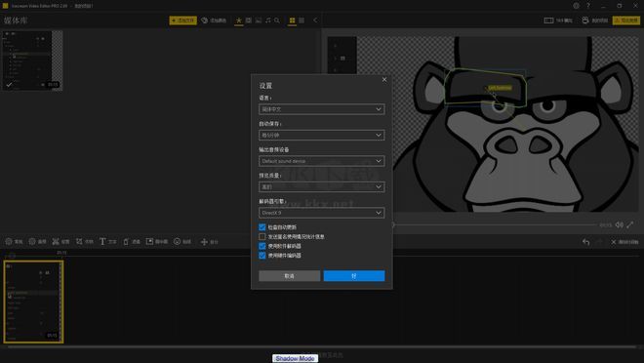Switch media library to list view
Image resolution: width=644 pixels, height=363 pixels.
[302, 20]
